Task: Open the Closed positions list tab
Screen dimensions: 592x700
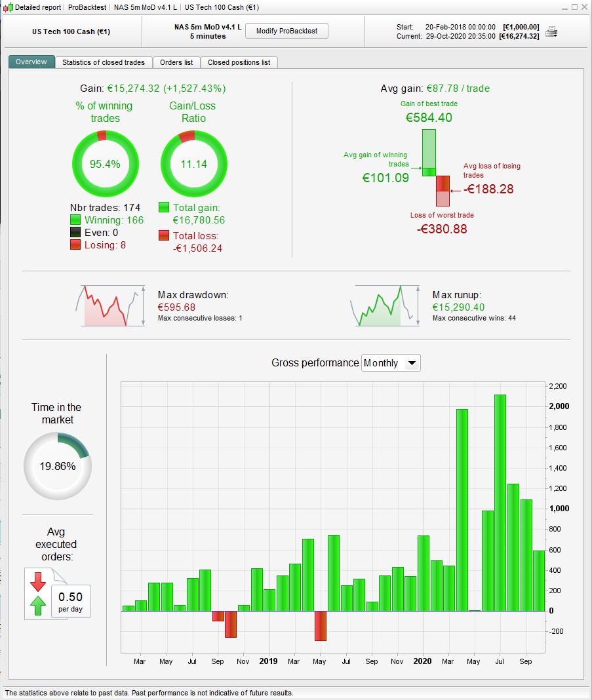Action: pos(239,62)
